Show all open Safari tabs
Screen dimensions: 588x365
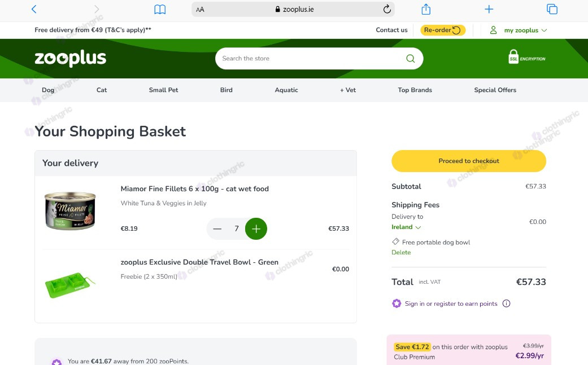(552, 9)
